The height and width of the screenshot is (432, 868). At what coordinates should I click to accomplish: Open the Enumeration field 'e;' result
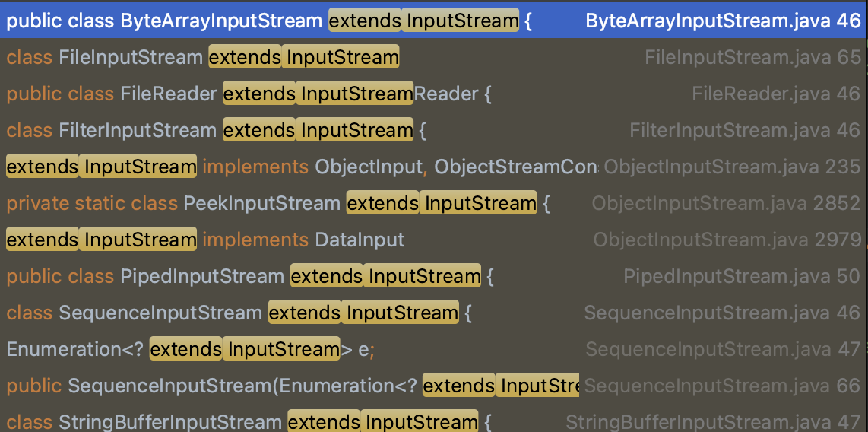tap(191, 349)
